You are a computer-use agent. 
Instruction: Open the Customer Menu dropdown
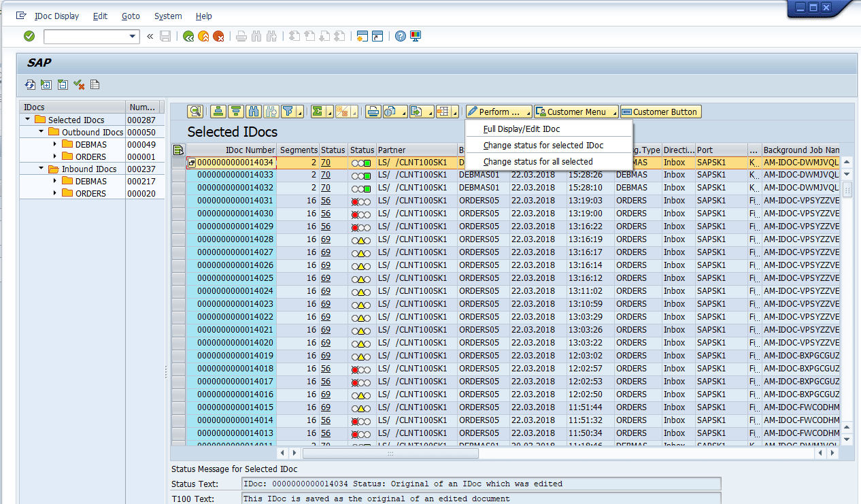click(577, 112)
